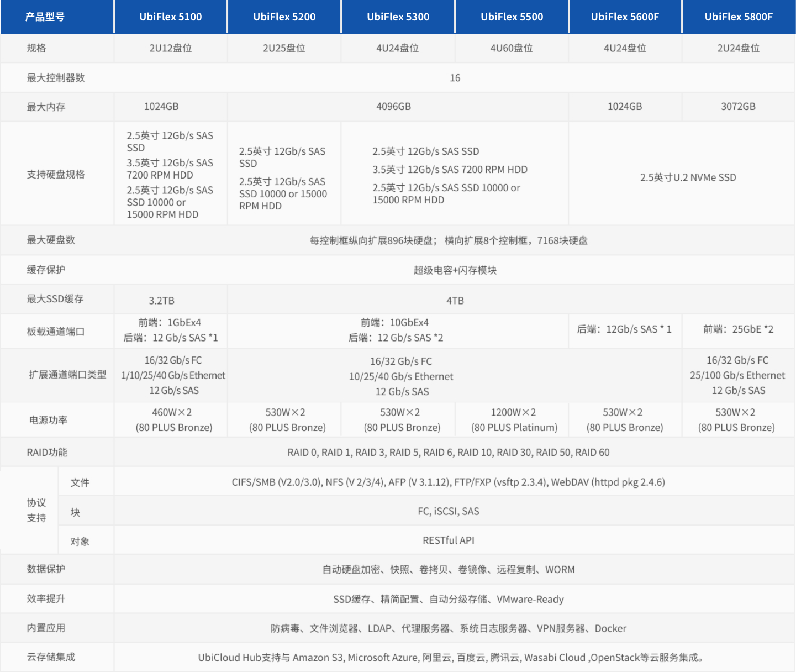Select the 4U60盘位 specification cell

(512, 48)
